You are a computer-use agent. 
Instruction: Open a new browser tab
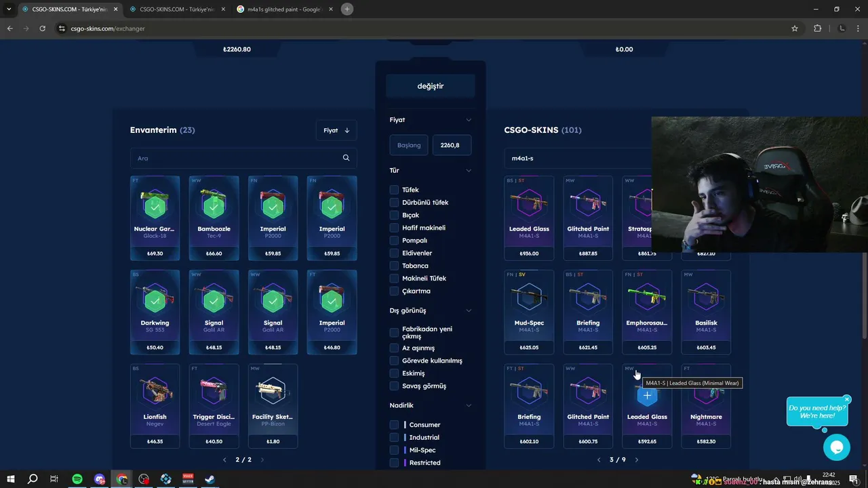[347, 9]
